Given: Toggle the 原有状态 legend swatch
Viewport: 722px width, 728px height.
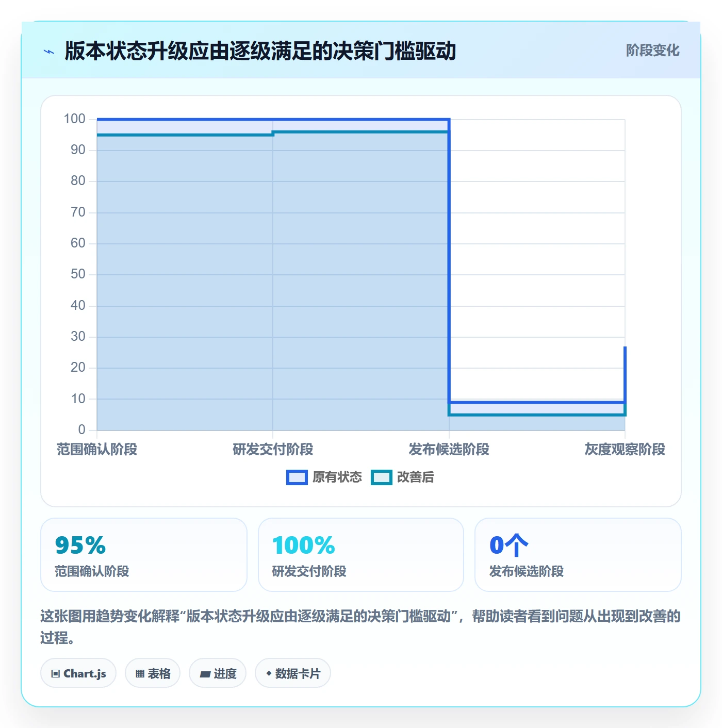Looking at the screenshot, I should coord(297,477).
